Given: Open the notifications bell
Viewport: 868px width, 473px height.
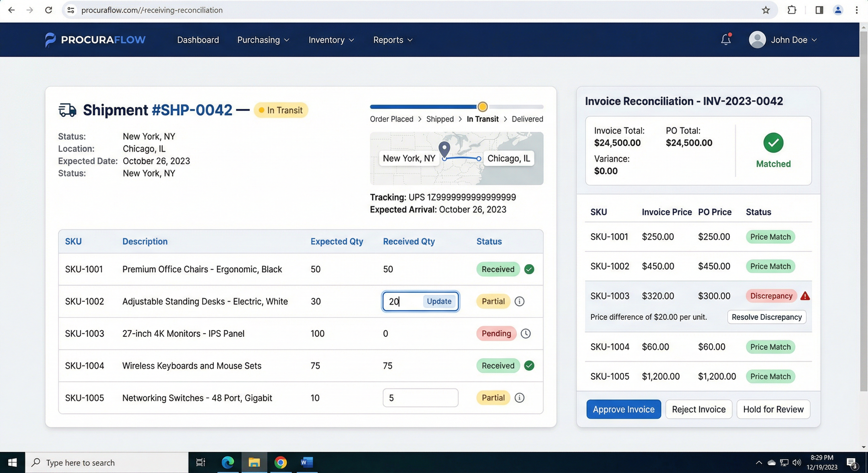Looking at the screenshot, I should [x=726, y=39].
